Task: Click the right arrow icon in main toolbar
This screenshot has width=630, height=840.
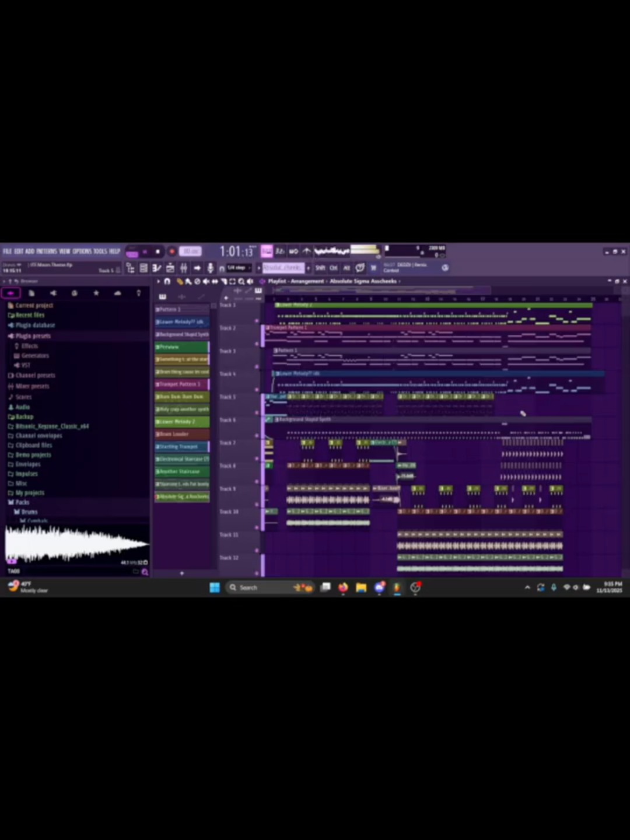Action: (197, 268)
